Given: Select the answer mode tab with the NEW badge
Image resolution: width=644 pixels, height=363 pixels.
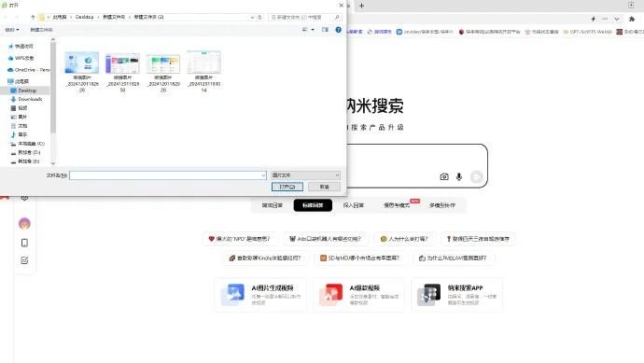Looking at the screenshot, I should [x=398, y=205].
